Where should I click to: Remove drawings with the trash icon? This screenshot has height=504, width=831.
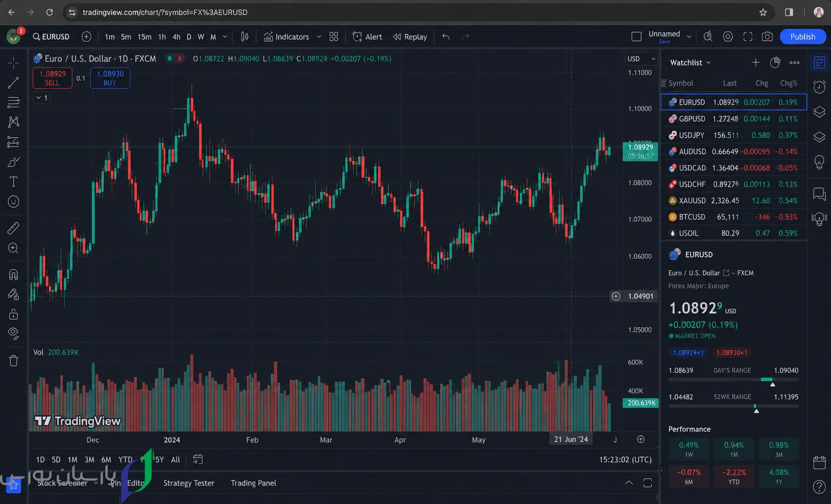(13, 361)
